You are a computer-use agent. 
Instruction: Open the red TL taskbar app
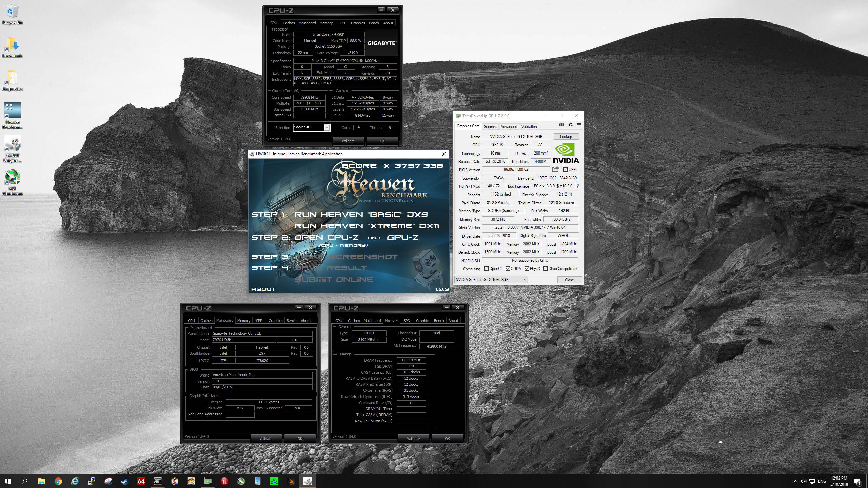click(x=224, y=481)
